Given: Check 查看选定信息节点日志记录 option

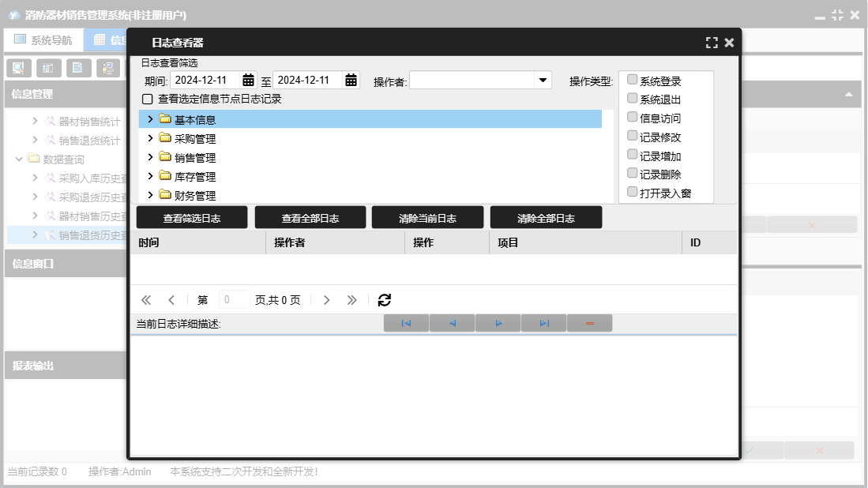Looking at the screenshot, I should (x=147, y=99).
